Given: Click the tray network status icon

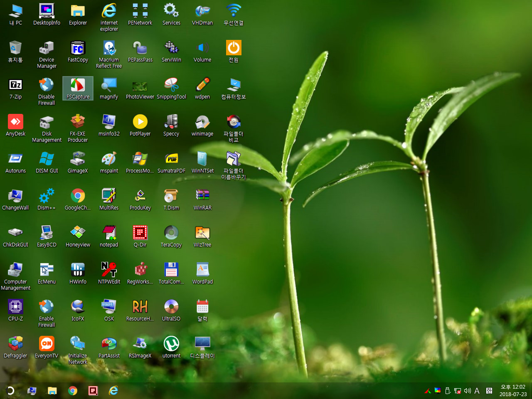Looking at the screenshot, I should point(458,391).
